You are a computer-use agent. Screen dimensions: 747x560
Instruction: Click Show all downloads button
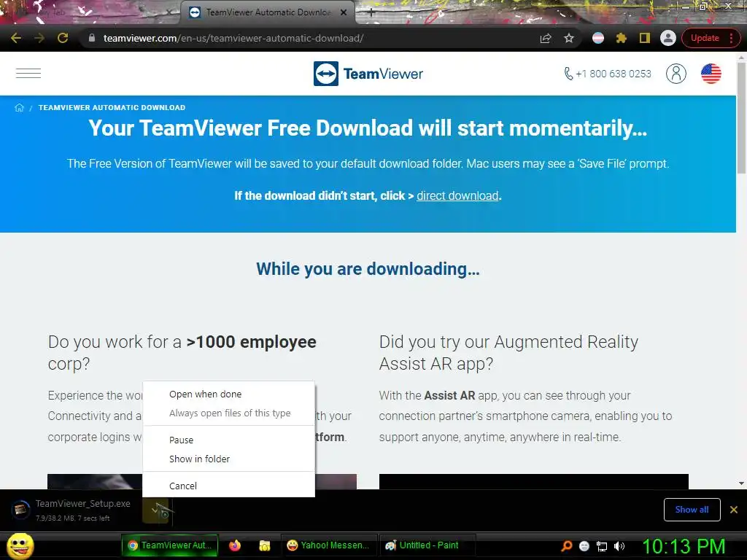pos(692,510)
